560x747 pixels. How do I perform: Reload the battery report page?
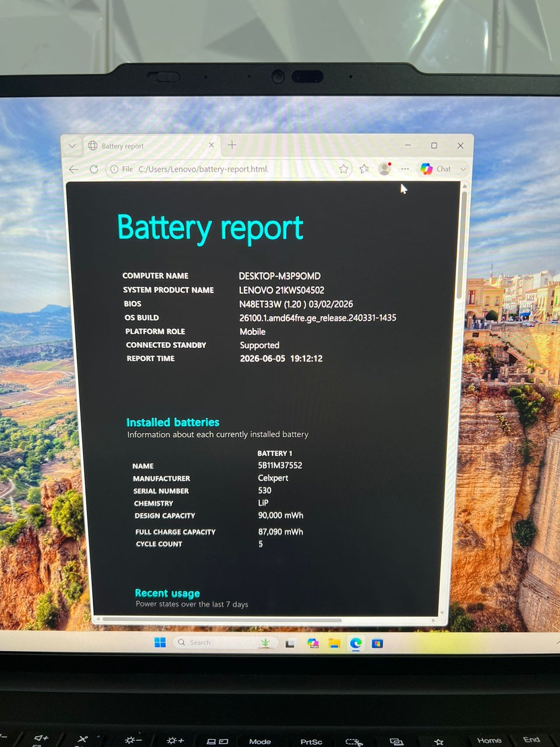[94, 169]
